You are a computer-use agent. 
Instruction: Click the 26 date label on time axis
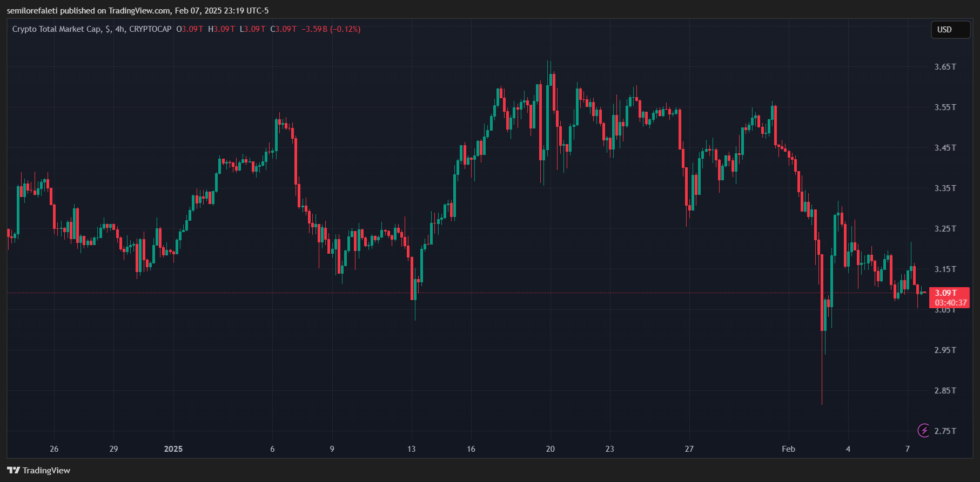click(x=54, y=449)
